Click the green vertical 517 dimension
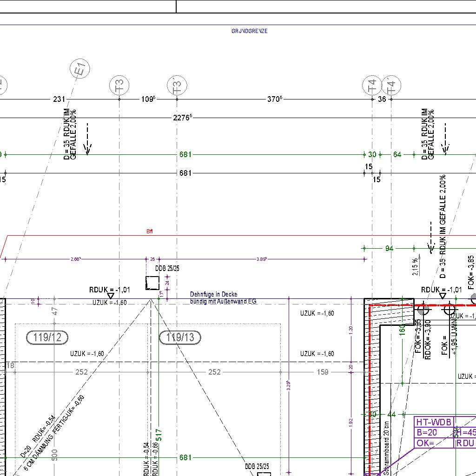476x476 pixels. [x=159, y=435]
